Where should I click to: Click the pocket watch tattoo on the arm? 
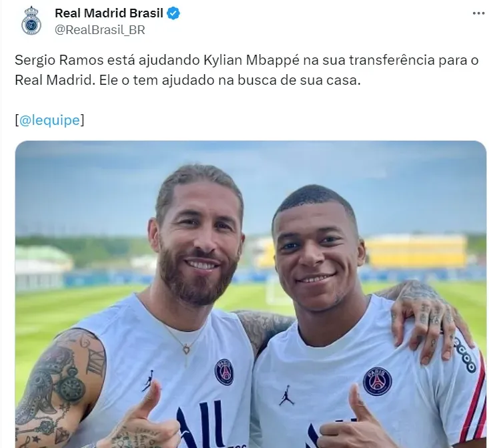(x=71, y=389)
